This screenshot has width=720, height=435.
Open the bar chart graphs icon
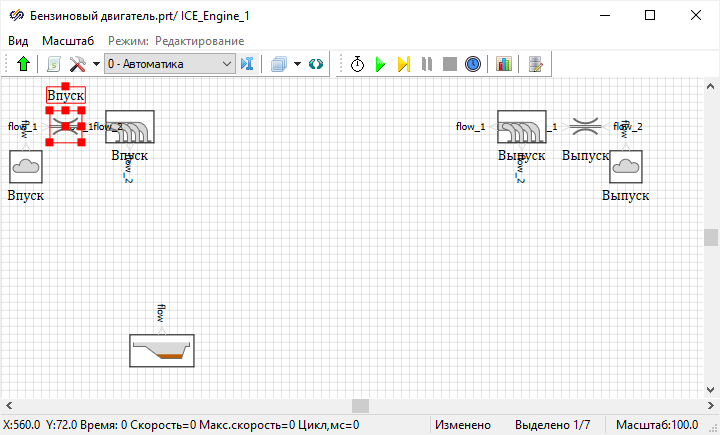pos(503,64)
